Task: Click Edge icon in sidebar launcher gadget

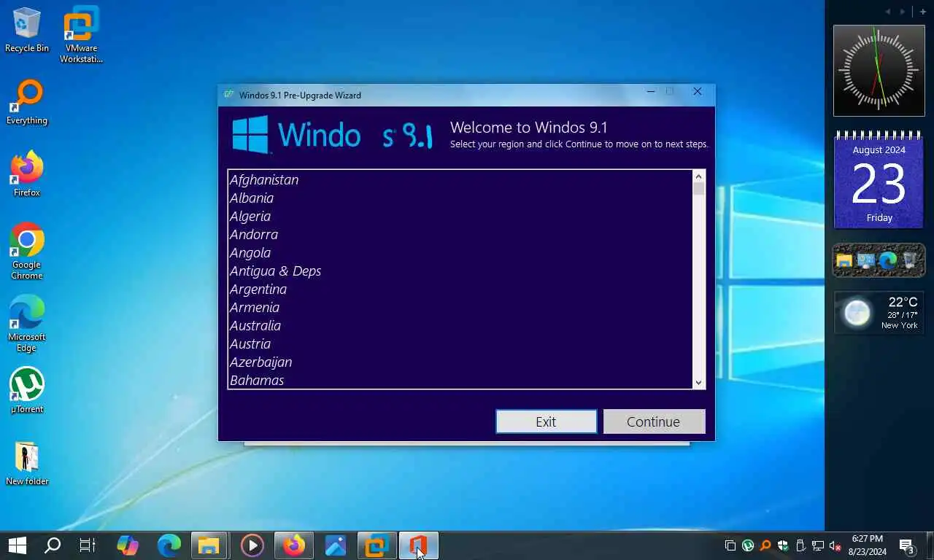Action: click(888, 260)
